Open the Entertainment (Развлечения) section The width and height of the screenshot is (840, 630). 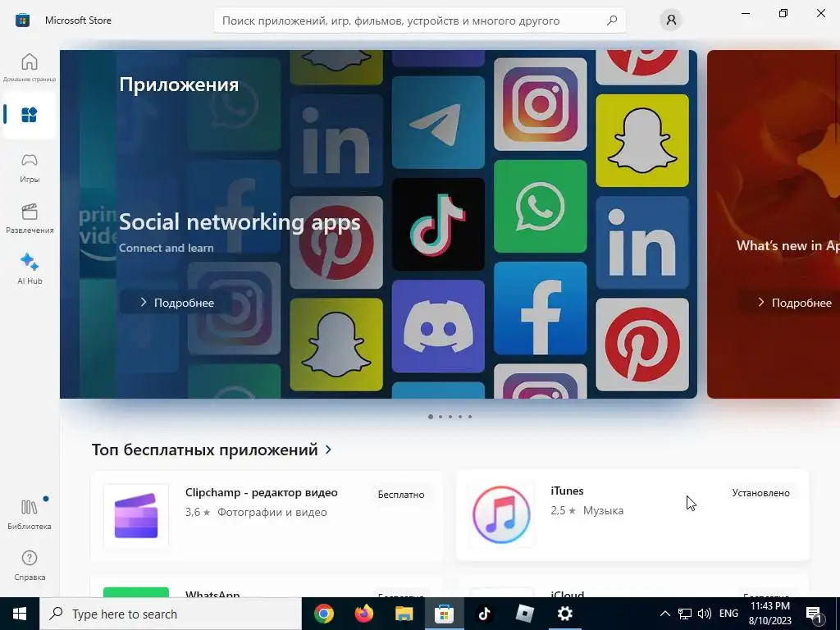click(30, 218)
